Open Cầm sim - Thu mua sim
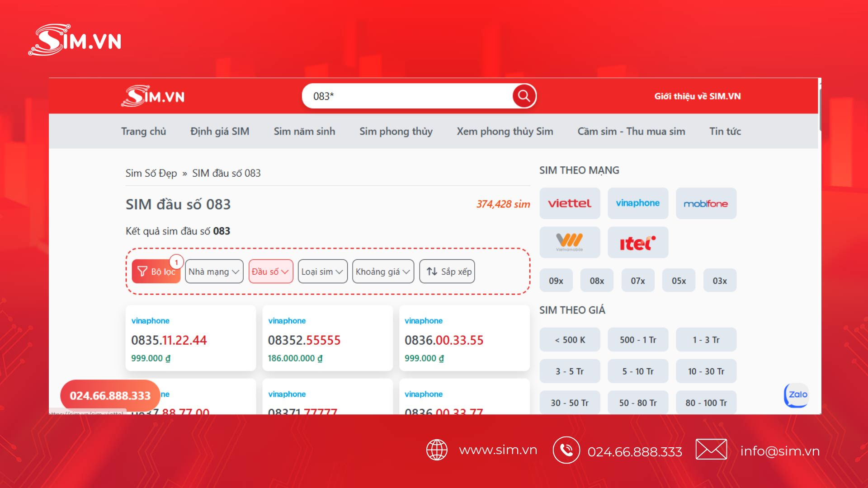 pyautogui.click(x=631, y=131)
